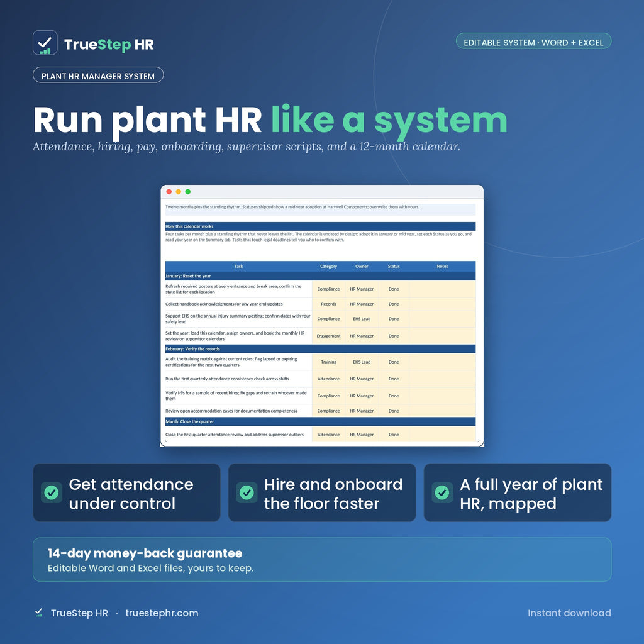The width and height of the screenshot is (644, 644).
Task: Click the Compliance category in the Refresh posters row
Action: pos(328,289)
